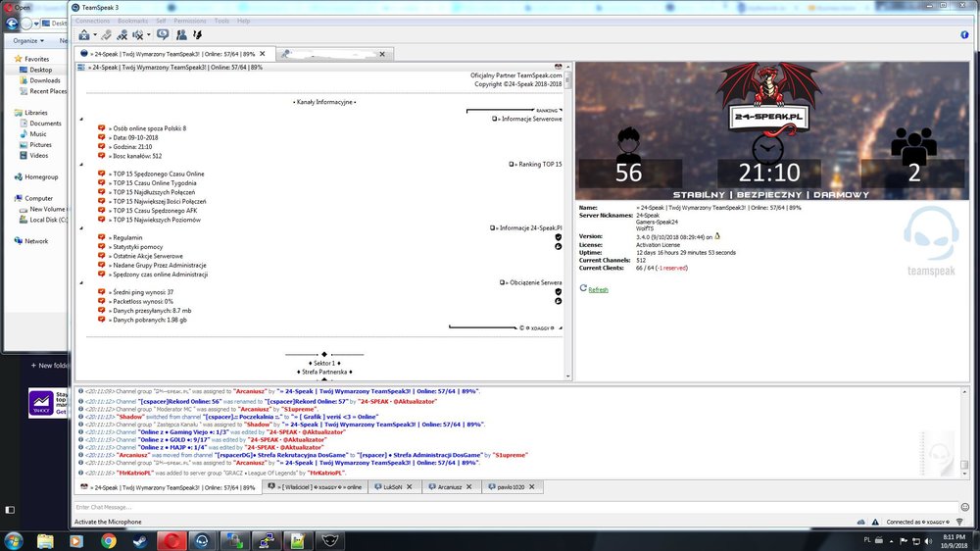
Task: Switch to the 24-Speak server chat tab
Action: 168,487
